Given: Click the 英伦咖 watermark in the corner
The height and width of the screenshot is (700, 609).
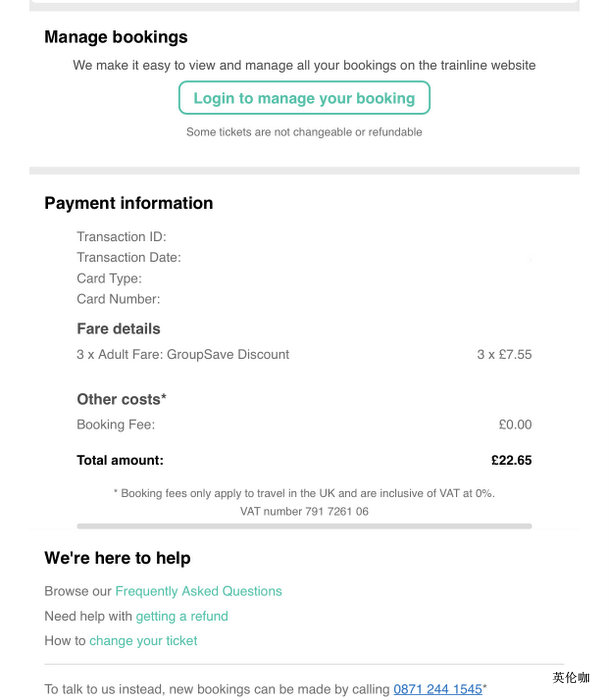Looking at the screenshot, I should tap(571, 678).
